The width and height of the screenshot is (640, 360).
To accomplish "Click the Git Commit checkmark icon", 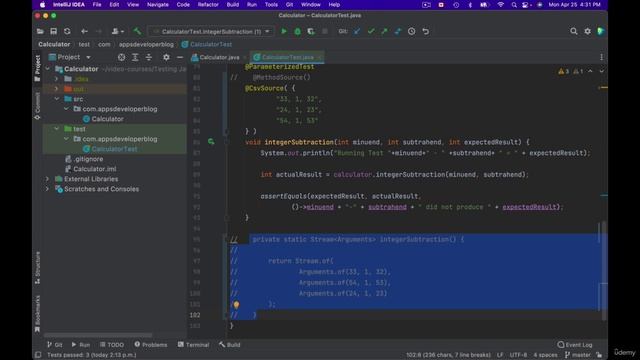I will [371, 31].
